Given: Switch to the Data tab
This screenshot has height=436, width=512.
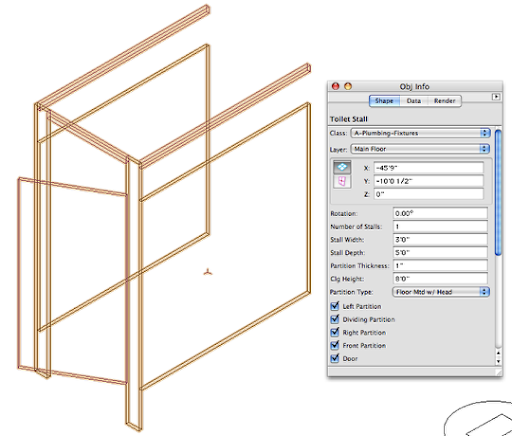Looking at the screenshot, I should coord(414,101).
